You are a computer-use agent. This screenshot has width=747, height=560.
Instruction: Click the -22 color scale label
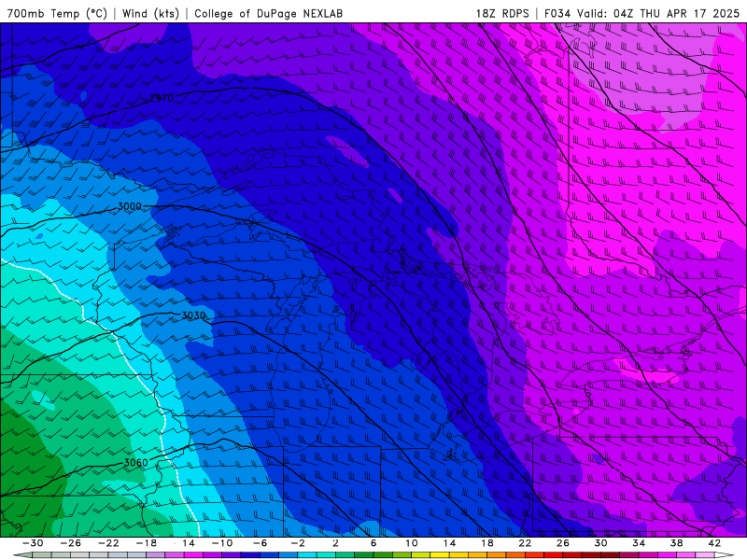[x=108, y=543]
